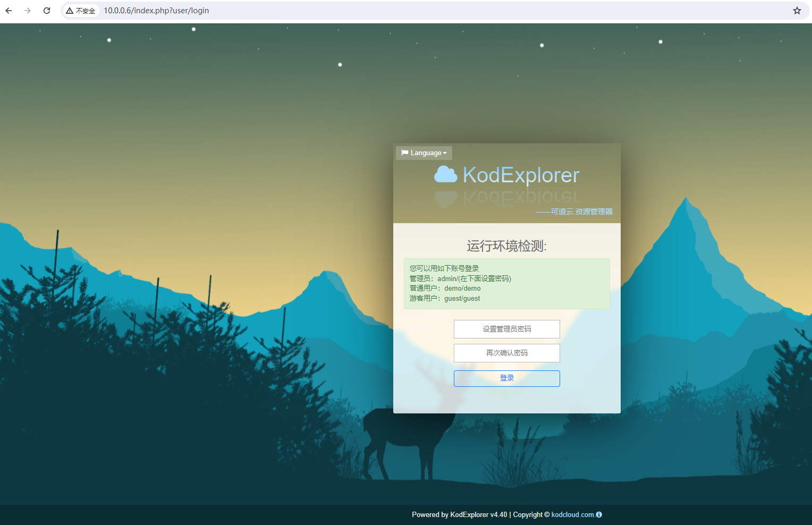Click the guest/guest account line

[x=445, y=299]
